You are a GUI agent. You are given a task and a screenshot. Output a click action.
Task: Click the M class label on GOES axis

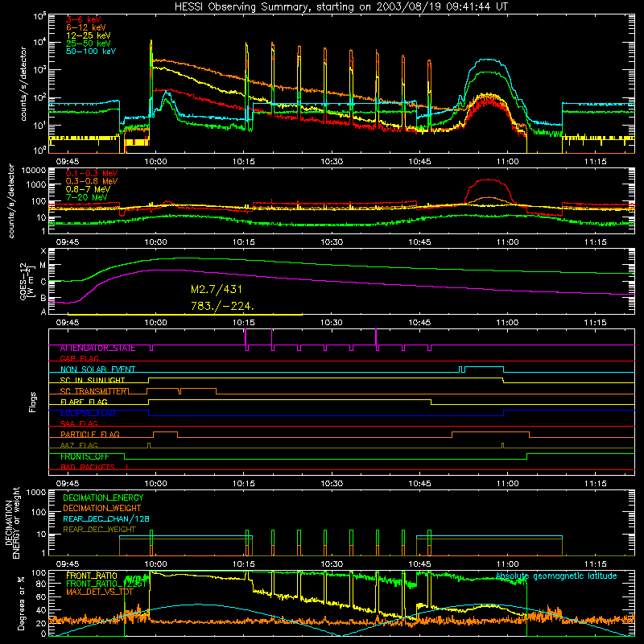point(43,266)
